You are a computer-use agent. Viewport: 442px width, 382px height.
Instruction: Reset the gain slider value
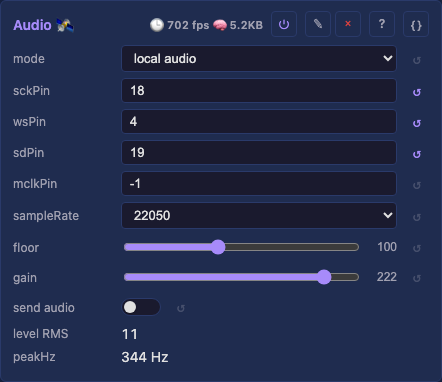click(x=417, y=278)
